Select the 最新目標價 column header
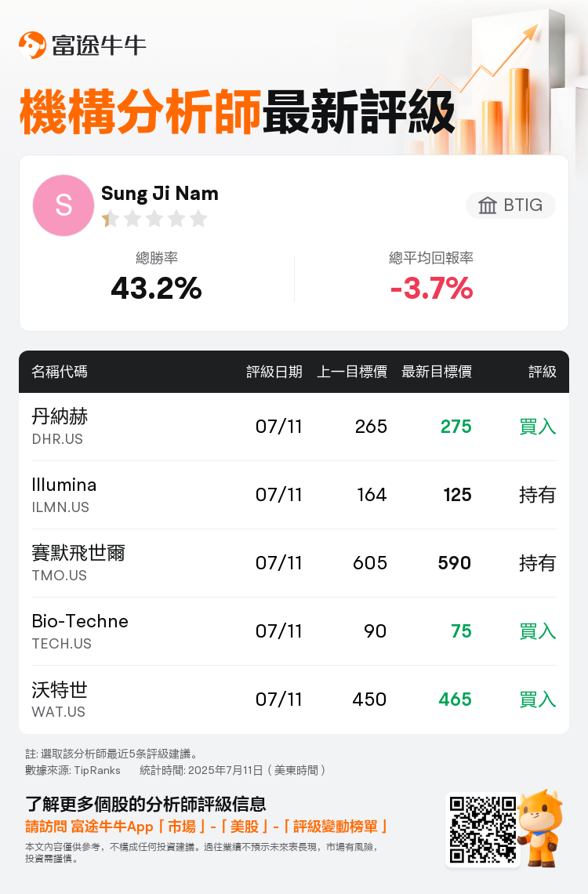Viewport: 588px width, 894px height. pos(437,372)
